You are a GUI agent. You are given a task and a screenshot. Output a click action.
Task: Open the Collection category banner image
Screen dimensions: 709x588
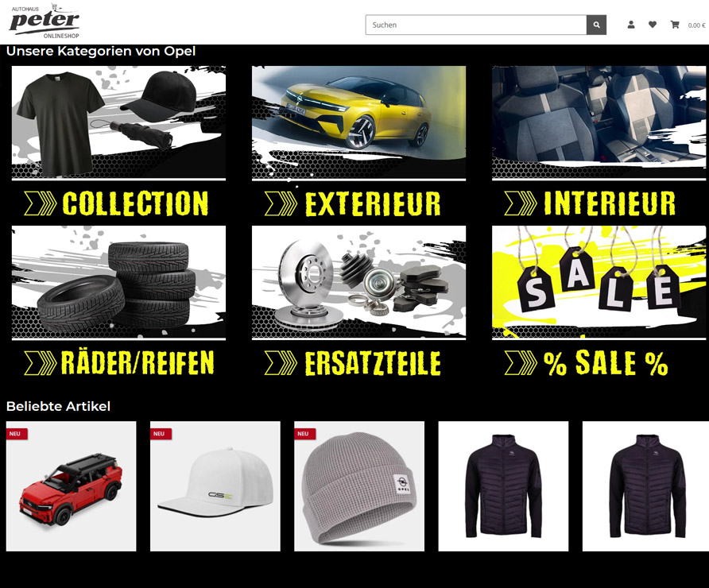tap(118, 123)
